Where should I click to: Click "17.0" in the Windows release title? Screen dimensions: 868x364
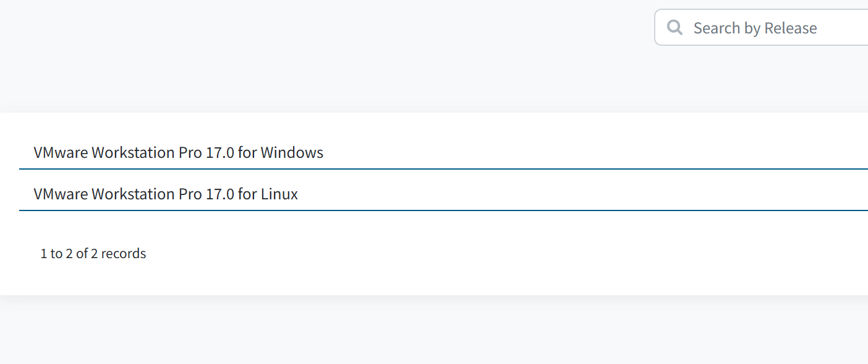220,152
